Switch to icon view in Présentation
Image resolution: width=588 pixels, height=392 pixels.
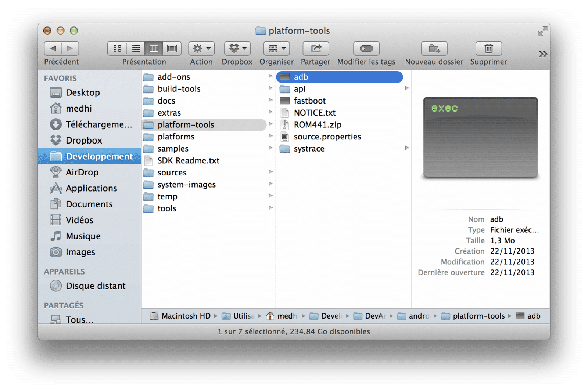(x=117, y=48)
